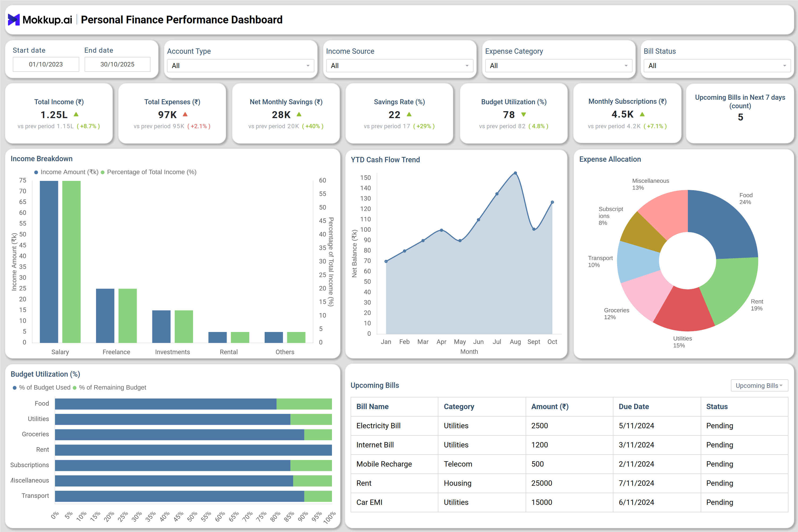This screenshot has height=532, width=798.
Task: Click the Monthly Subscriptions up arrow indicator
Action: coord(642,114)
